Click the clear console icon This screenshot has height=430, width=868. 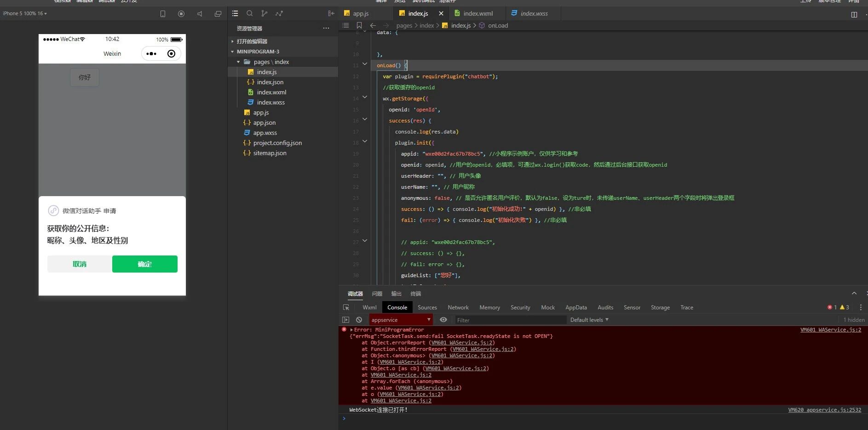(x=359, y=320)
